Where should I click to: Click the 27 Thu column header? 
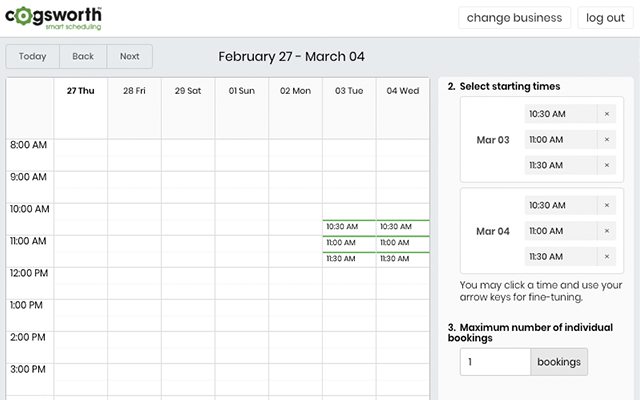(81, 90)
